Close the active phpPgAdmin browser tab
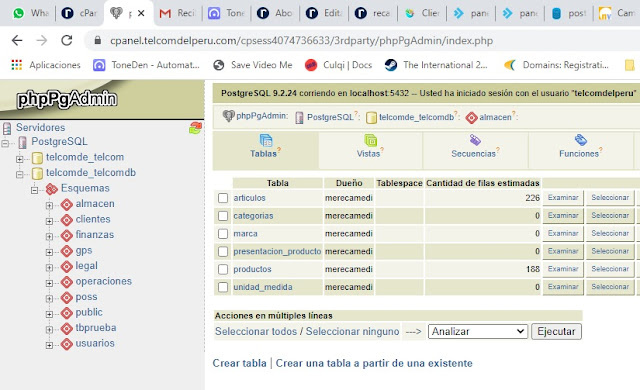Screen dimensions: 640x390 pyautogui.click(x=141, y=13)
